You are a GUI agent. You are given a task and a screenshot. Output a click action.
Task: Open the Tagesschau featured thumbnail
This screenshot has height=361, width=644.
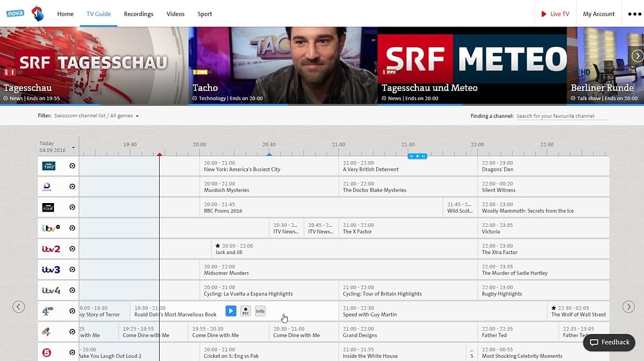click(94, 65)
